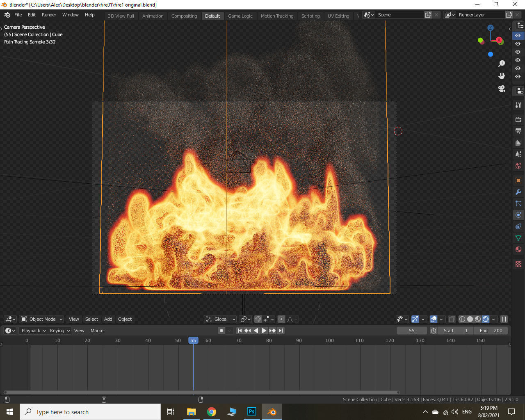525x420 pixels.
Task: Click the current frame field showing 55
Action: coord(411,331)
